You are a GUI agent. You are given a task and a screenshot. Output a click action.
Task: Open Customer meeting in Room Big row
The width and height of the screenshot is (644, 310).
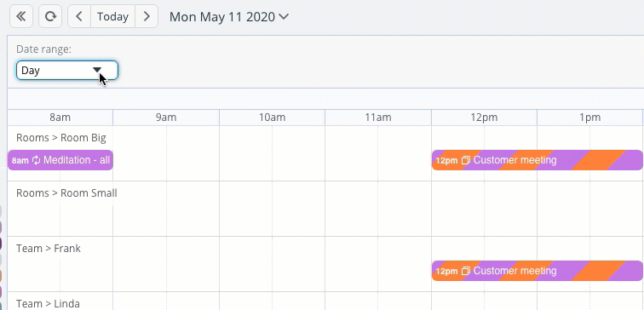point(538,160)
